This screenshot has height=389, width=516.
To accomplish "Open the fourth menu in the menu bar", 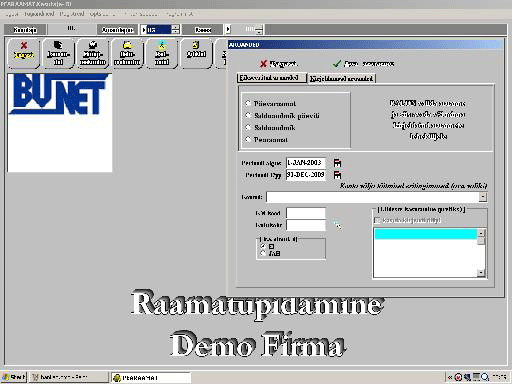I will click(103, 14).
